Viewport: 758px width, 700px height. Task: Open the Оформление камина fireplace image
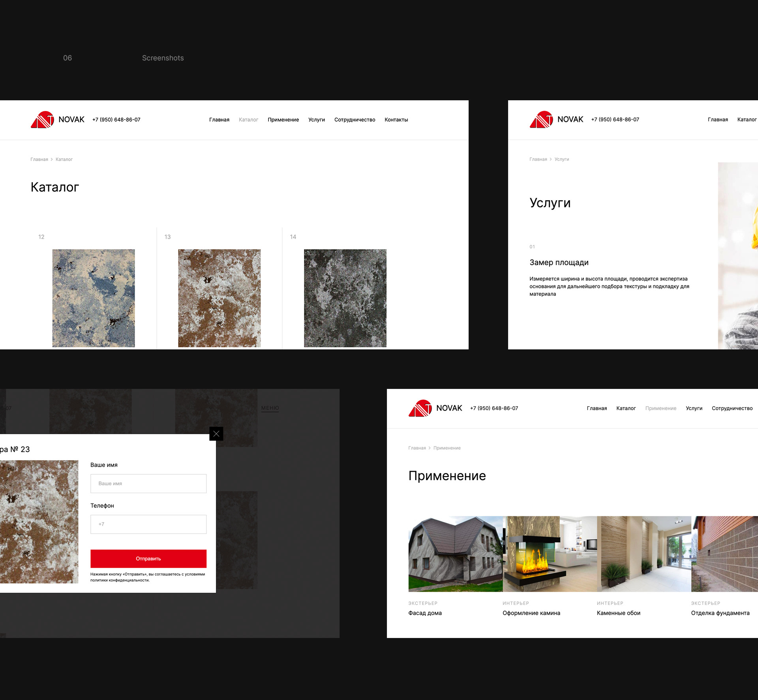pos(550,554)
